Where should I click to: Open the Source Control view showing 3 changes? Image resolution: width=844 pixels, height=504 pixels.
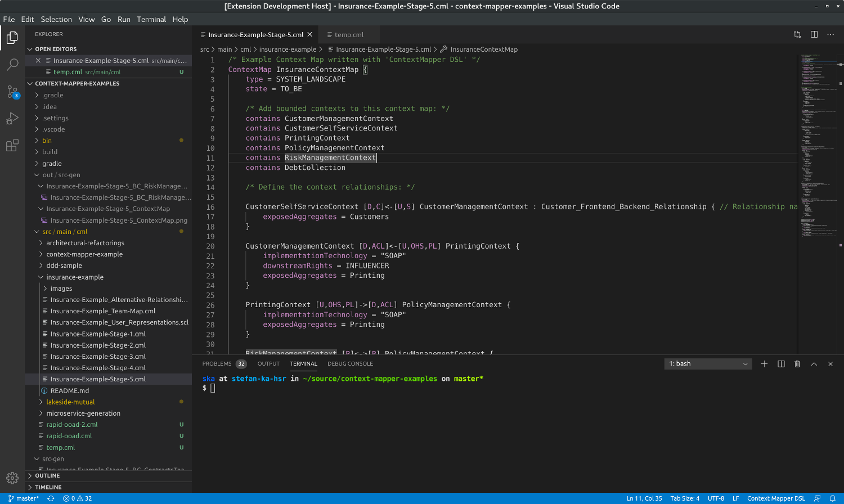pyautogui.click(x=12, y=91)
